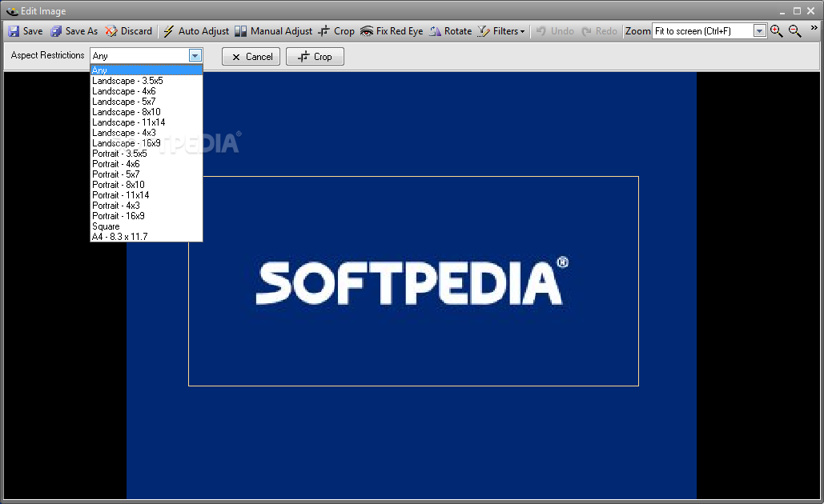This screenshot has width=824, height=504.
Task: Select Portrait - 3.5x5 entry
Action: (x=146, y=154)
